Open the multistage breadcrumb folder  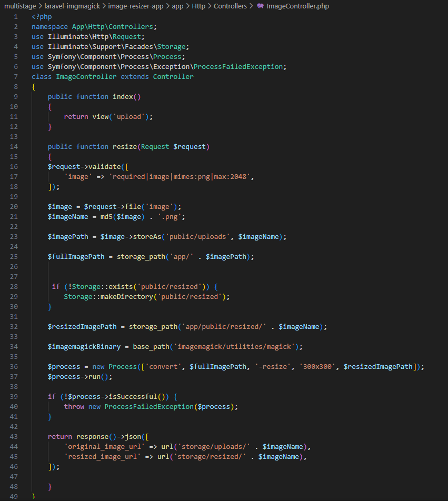(21, 6)
